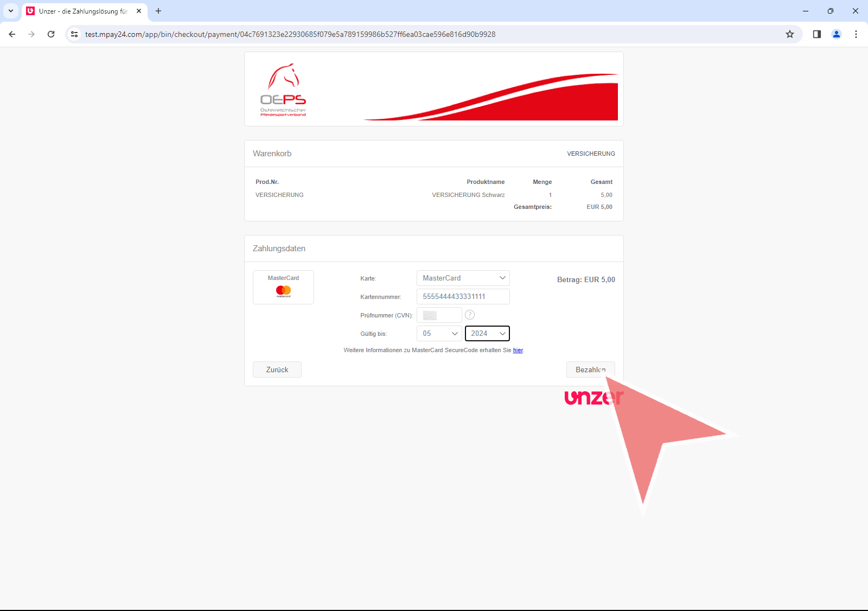Expand the expiry month dropdown
The height and width of the screenshot is (611, 868).
(x=439, y=333)
